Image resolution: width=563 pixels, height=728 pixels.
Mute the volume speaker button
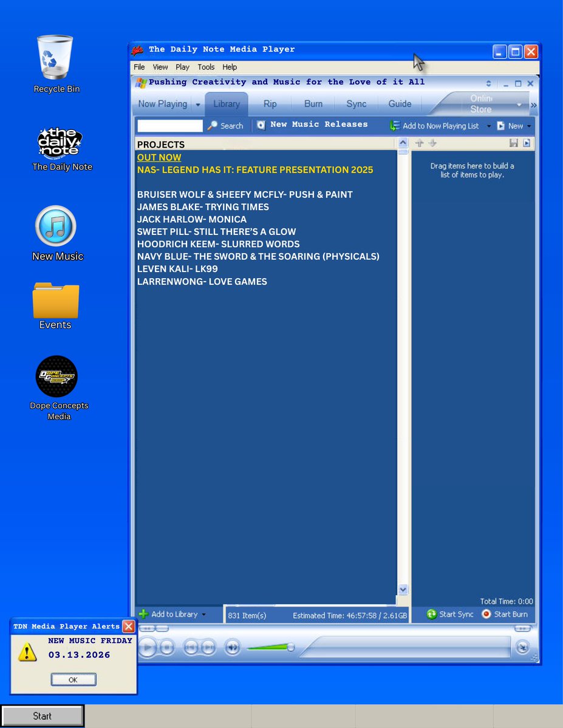(233, 647)
